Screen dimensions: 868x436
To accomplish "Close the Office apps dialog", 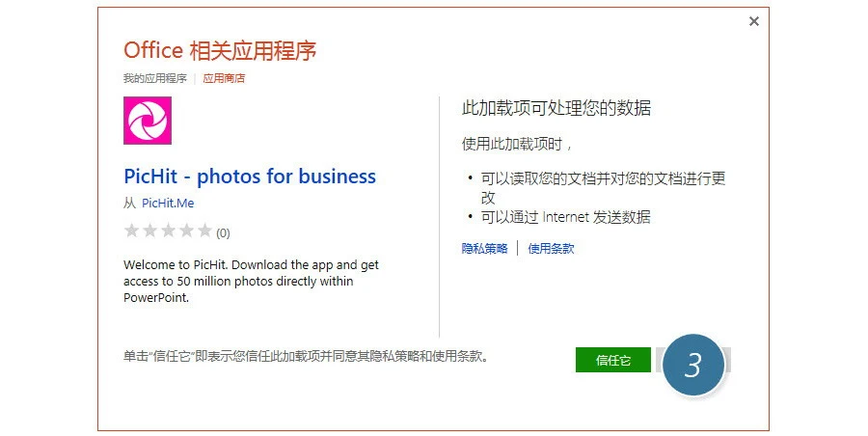I will 754,21.
